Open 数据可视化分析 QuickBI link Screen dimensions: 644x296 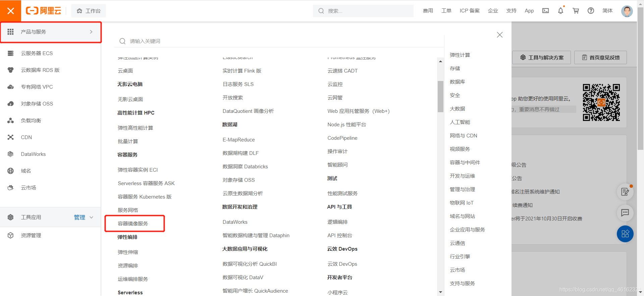[250, 264]
